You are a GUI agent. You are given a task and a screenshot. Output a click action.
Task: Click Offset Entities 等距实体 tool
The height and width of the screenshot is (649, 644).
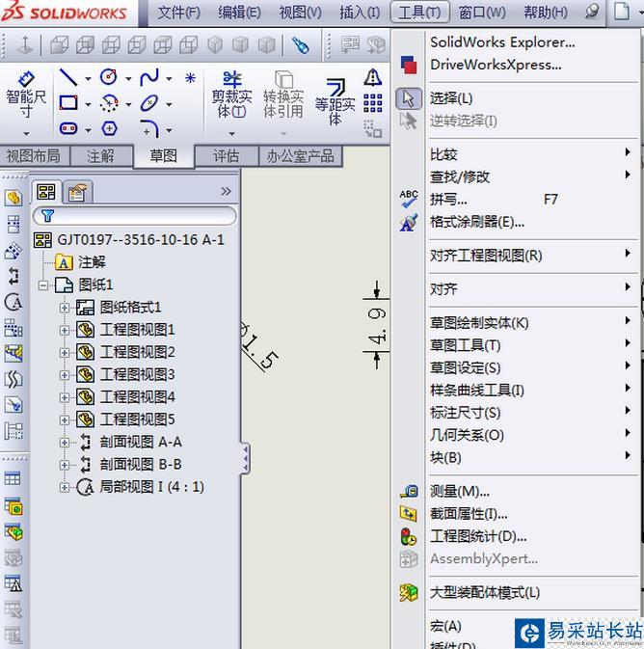coord(335,100)
